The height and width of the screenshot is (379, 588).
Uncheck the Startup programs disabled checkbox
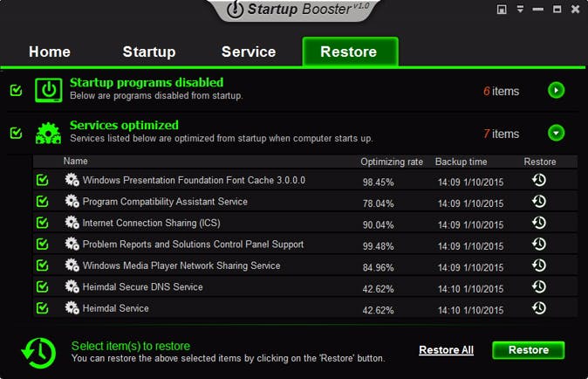tap(16, 90)
